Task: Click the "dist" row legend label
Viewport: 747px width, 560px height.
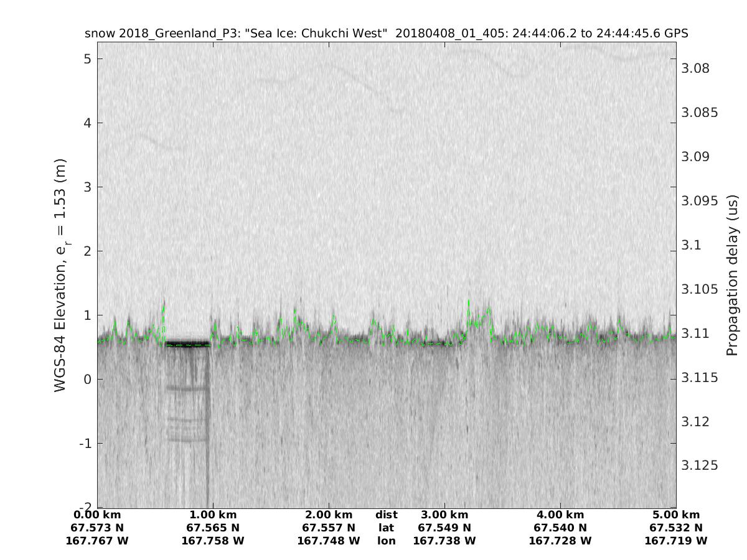Action: click(386, 515)
